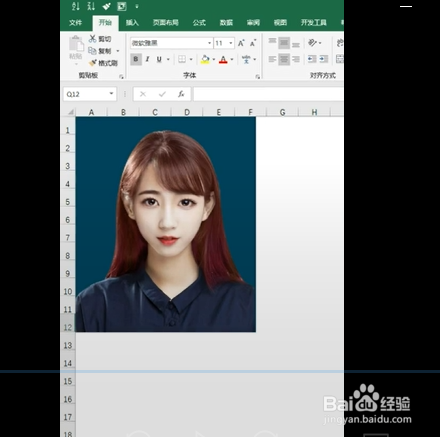This screenshot has width=440, height=437.
Task: Expand the Borders dropdown arrow
Action: tap(191, 59)
